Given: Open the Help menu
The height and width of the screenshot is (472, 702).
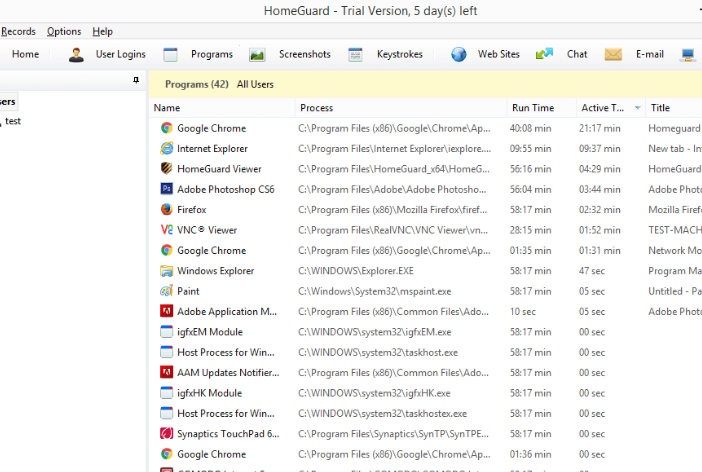Looking at the screenshot, I should point(103,31).
